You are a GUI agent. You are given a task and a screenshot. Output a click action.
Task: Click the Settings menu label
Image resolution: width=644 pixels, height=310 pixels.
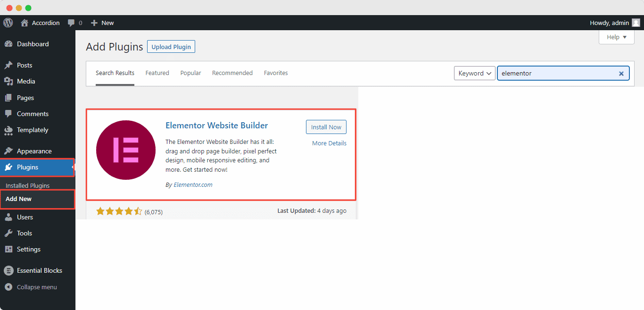click(x=29, y=249)
